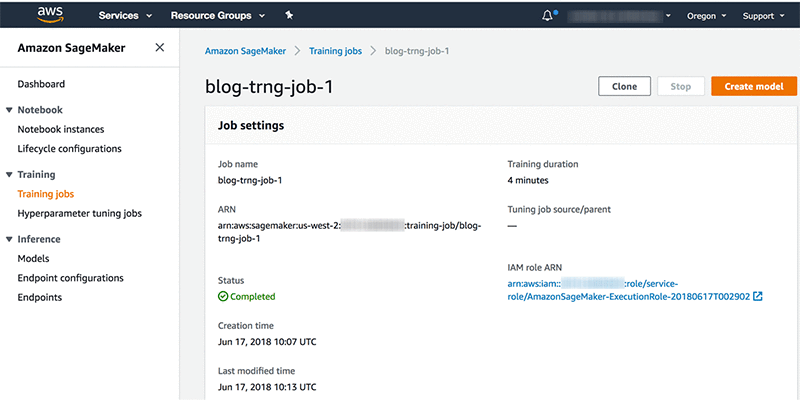Select the '4 minutes' training duration value

click(x=528, y=180)
